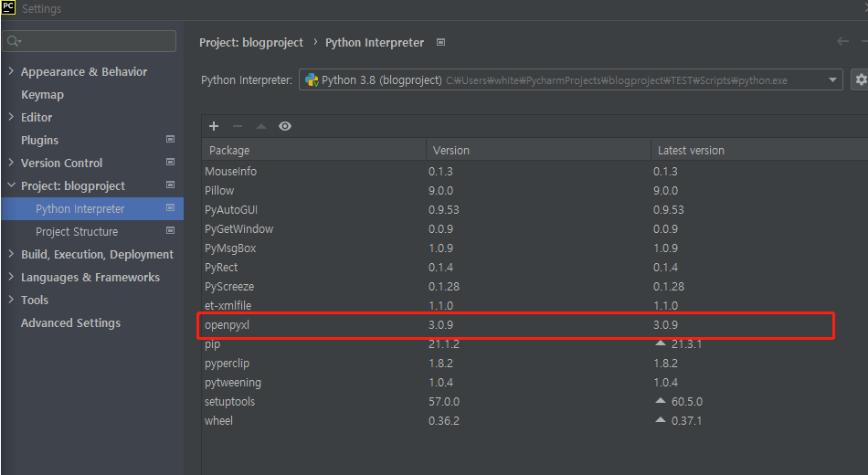Click version 57.0.0 of setuptools
The height and width of the screenshot is (475, 868).
(x=444, y=401)
